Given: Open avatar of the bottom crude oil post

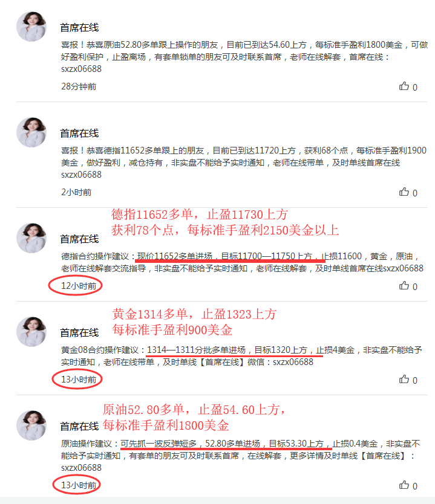Looking at the screenshot, I should [x=31, y=425].
